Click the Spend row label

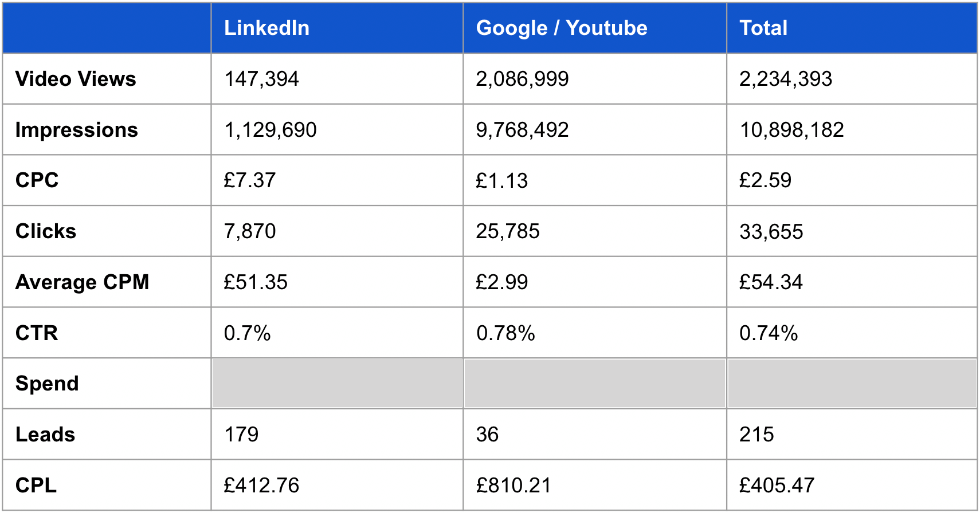pos(47,384)
